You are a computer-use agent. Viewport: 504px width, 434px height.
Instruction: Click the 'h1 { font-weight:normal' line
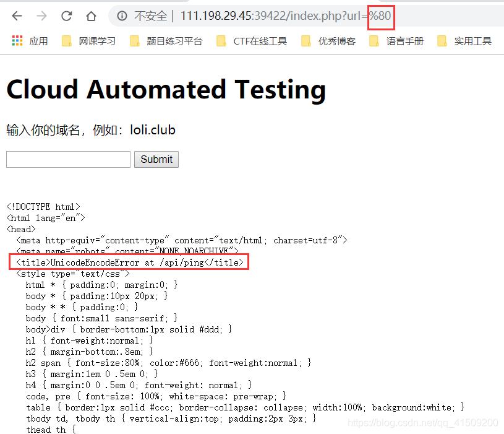[89, 341]
